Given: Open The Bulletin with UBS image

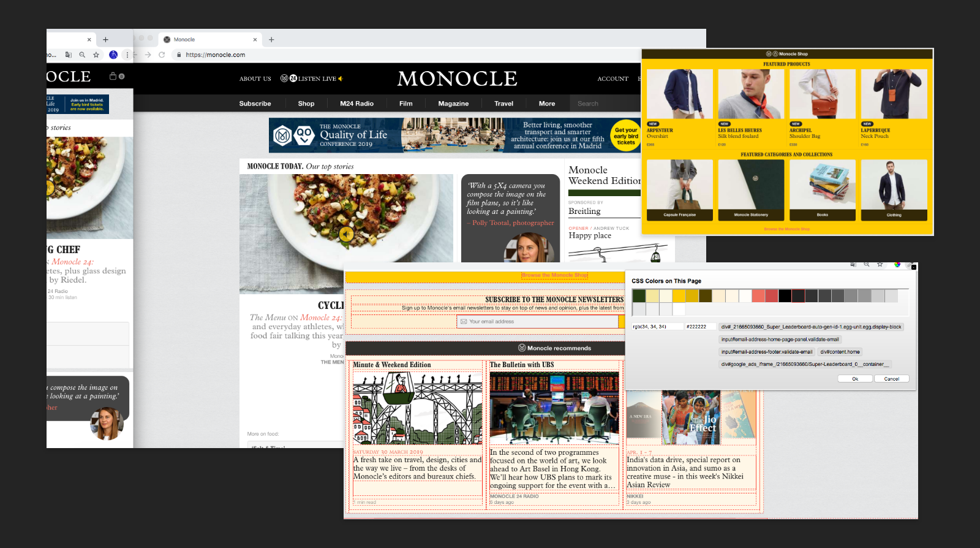Looking at the screenshot, I should pyautogui.click(x=554, y=408).
